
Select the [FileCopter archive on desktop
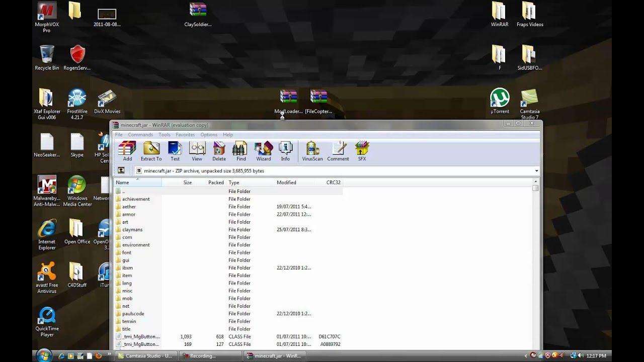(318, 102)
